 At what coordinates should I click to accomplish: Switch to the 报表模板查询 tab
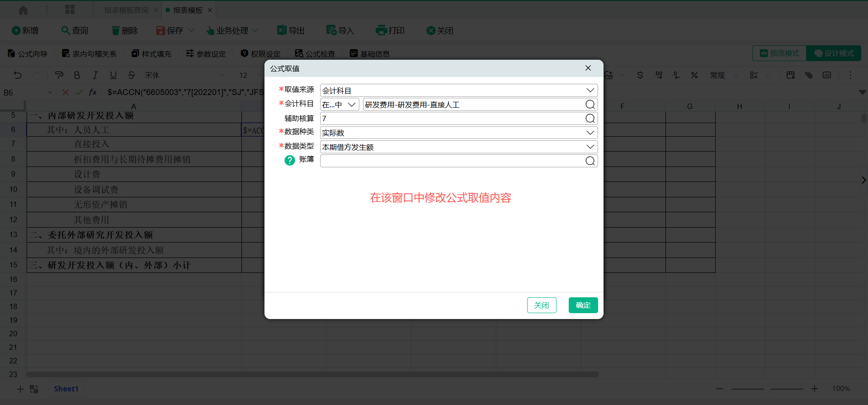(x=126, y=10)
